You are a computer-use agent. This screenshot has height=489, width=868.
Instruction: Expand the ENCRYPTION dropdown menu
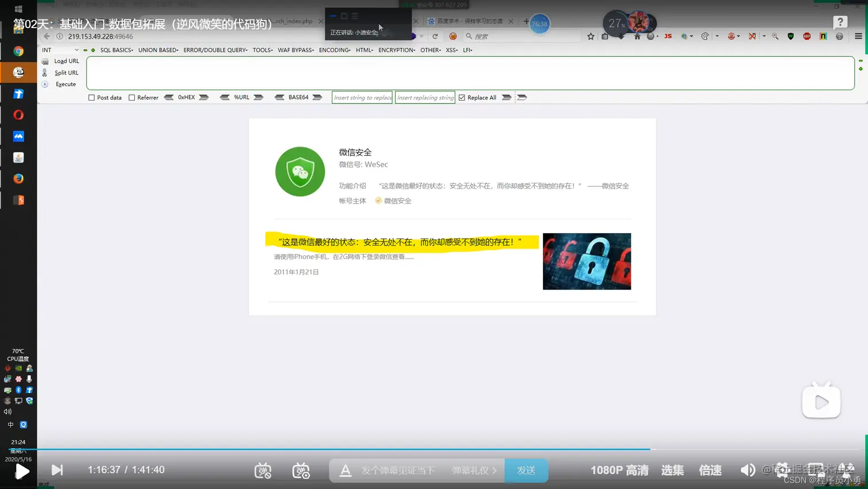click(x=397, y=50)
